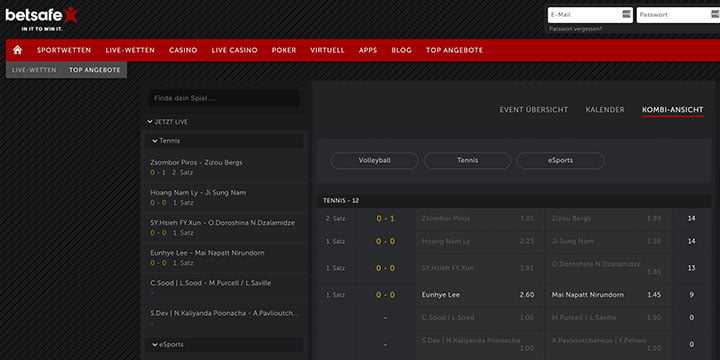Select the Live-Wetten sub-tab
The height and width of the screenshot is (360, 720).
(x=34, y=70)
